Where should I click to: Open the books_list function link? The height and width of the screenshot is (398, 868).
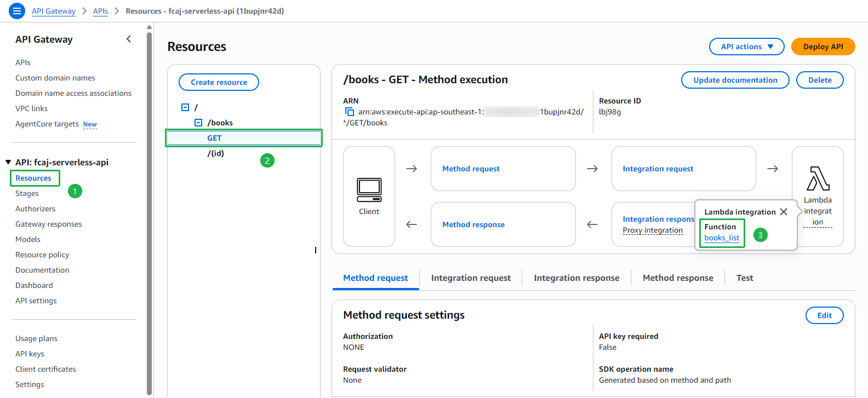(x=722, y=238)
